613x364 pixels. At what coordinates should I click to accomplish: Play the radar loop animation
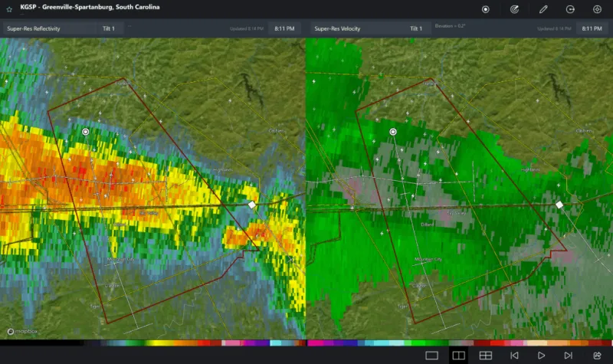point(542,356)
